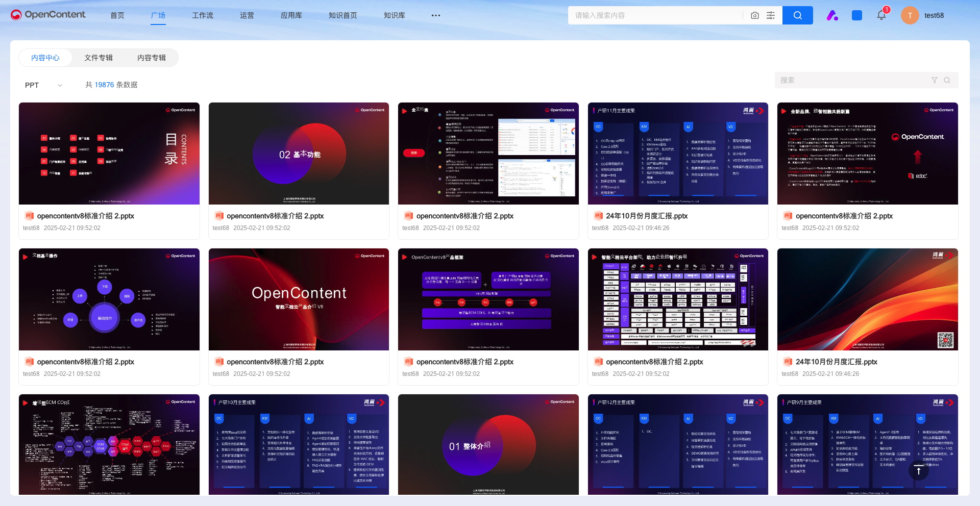Click the OpenContent logo icon

pyautogui.click(x=16, y=15)
